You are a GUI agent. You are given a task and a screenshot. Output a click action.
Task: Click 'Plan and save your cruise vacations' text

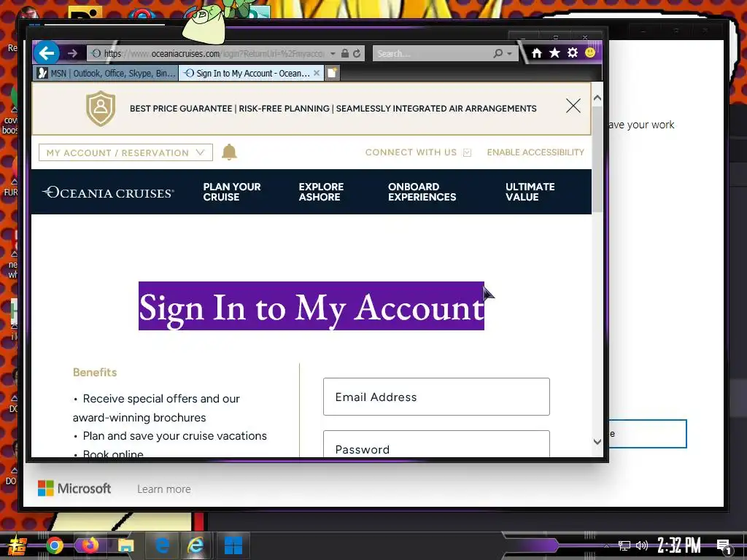(175, 436)
